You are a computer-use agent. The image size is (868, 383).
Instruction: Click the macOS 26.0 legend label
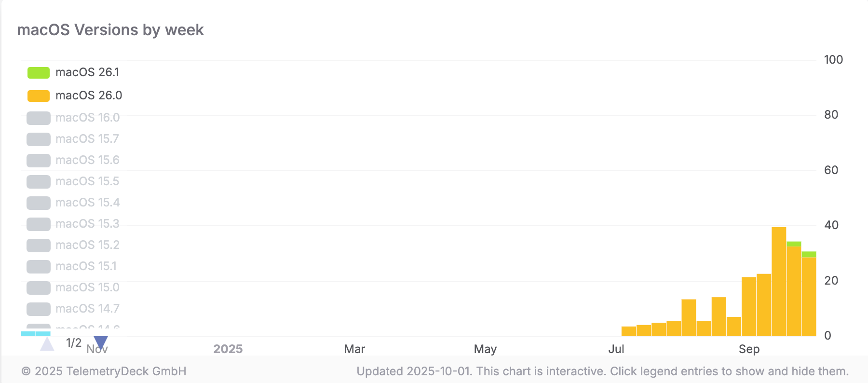[x=89, y=96]
